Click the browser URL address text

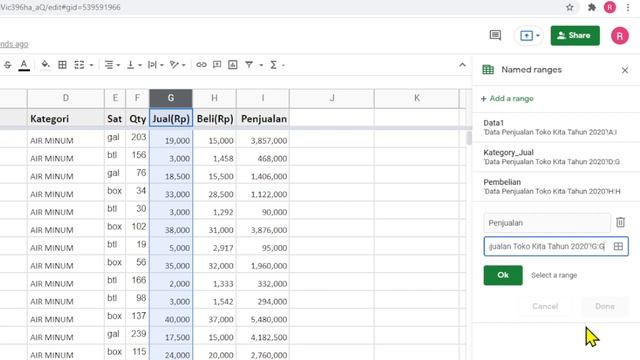click(x=60, y=7)
